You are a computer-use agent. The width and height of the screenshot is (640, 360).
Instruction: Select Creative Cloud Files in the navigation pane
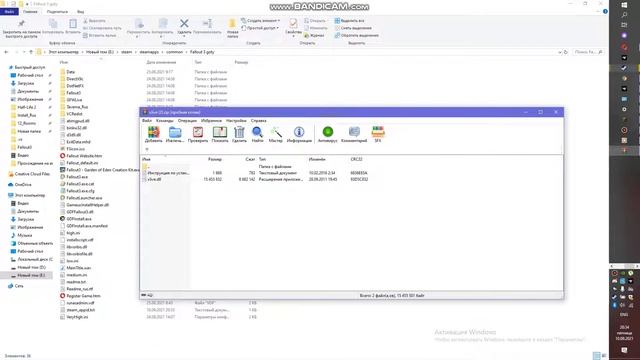pos(32,174)
